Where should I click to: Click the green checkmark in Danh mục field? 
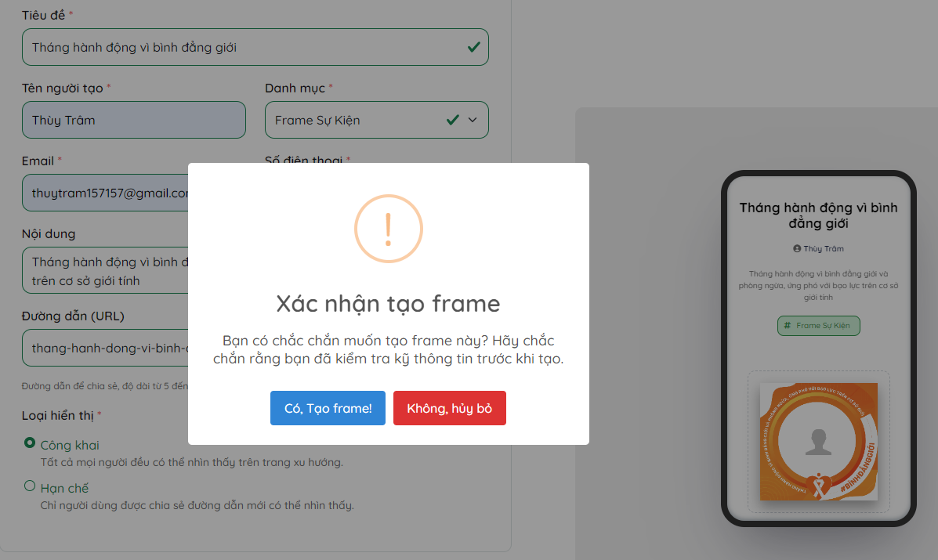[453, 120]
